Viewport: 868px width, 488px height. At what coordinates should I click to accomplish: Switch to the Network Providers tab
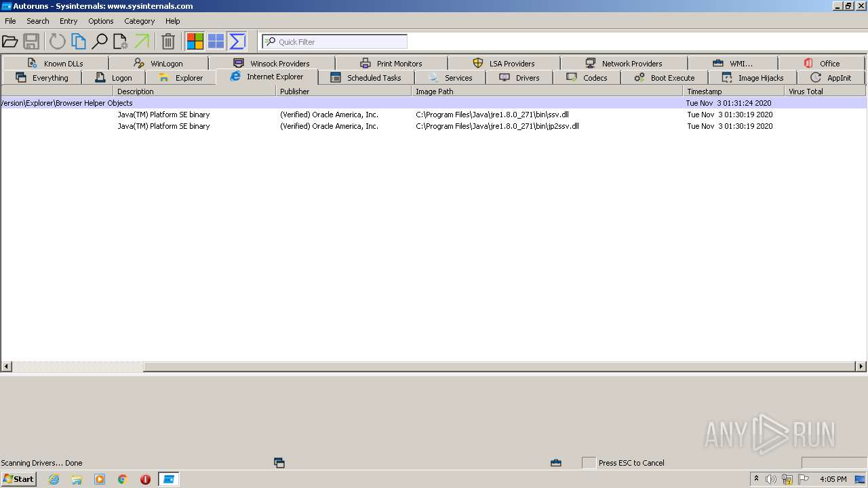[x=624, y=63]
